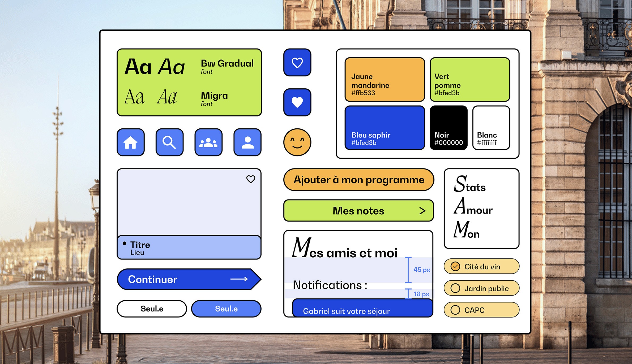Select the CAPC option
632x364 pixels.
(x=455, y=310)
